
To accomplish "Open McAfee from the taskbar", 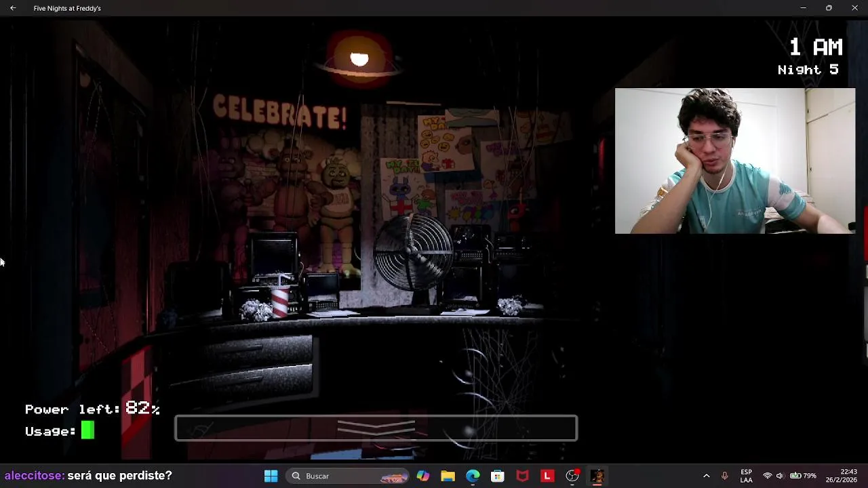I will pyautogui.click(x=522, y=476).
